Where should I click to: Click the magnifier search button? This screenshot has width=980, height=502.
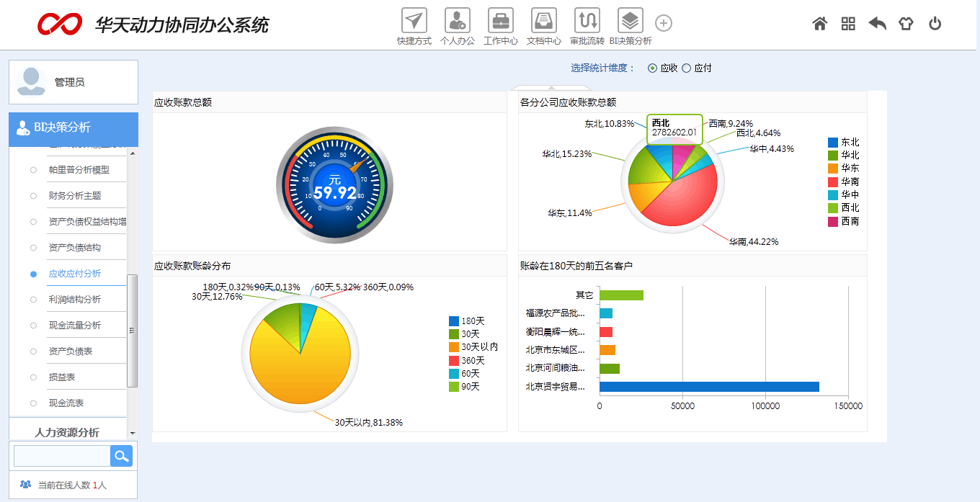[121, 456]
